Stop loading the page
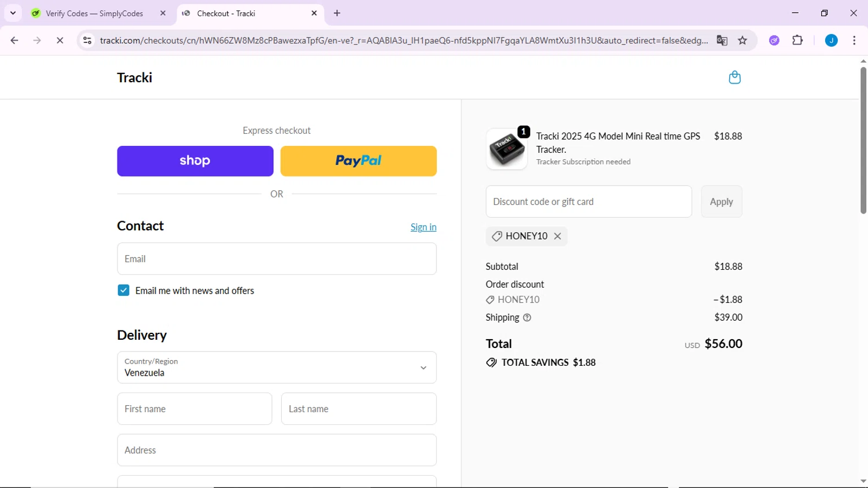 (60, 41)
